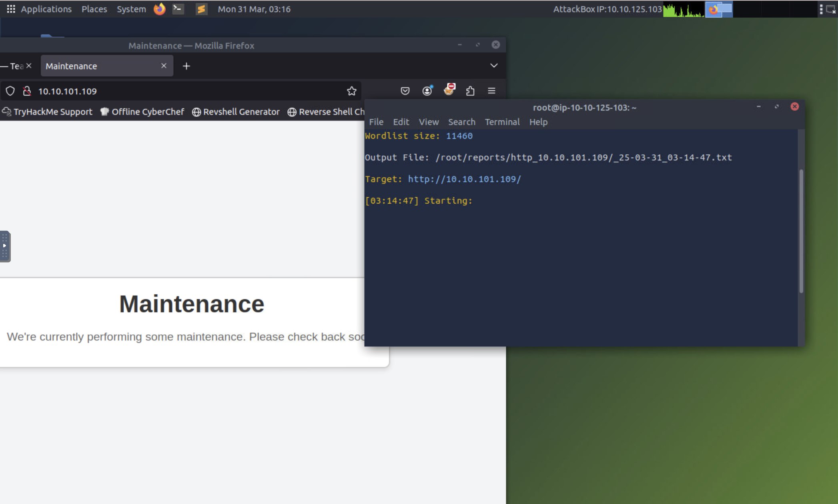Click the tracking protection shield icon
The width and height of the screenshot is (838, 504).
pyautogui.click(x=10, y=91)
